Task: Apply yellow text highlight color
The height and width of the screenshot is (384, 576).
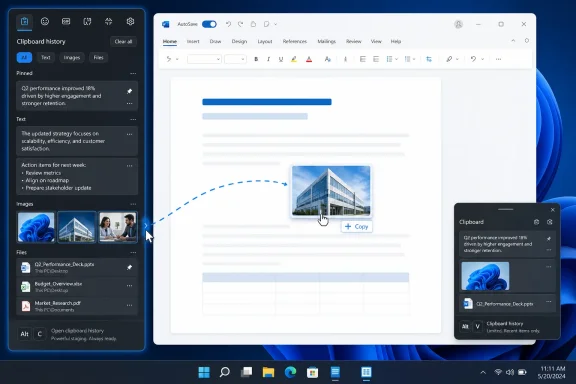Action: click(x=294, y=59)
